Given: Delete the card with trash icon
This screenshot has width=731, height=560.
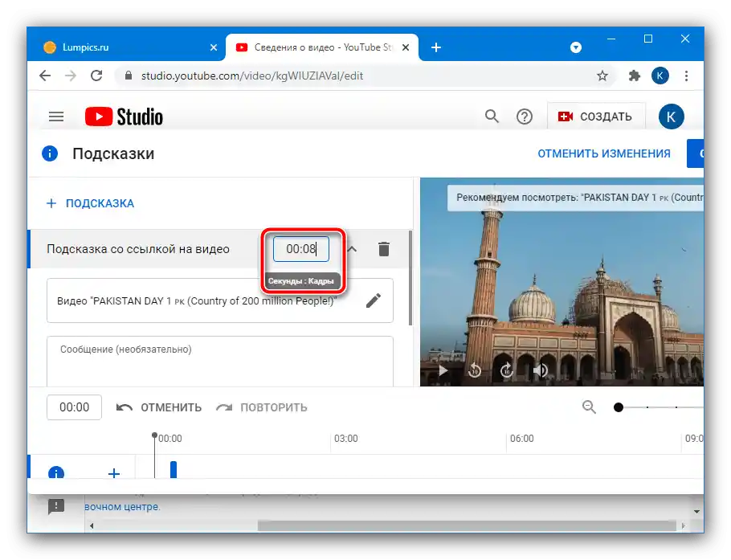Looking at the screenshot, I should [384, 249].
